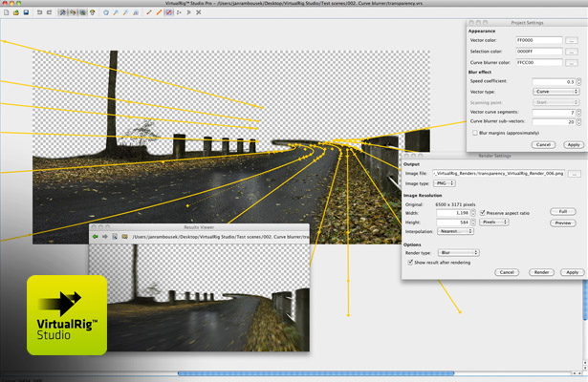Open the Curve blurrer color picker button

point(572,62)
